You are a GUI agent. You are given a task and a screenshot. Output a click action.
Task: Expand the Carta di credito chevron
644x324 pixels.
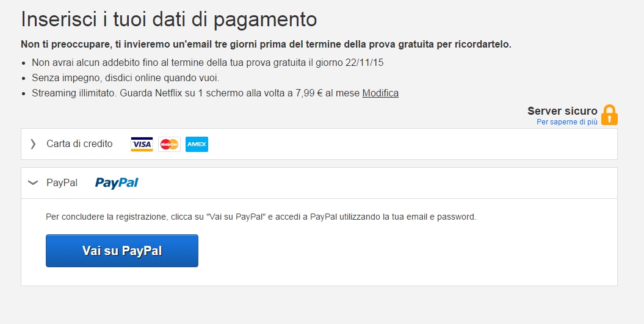33,144
